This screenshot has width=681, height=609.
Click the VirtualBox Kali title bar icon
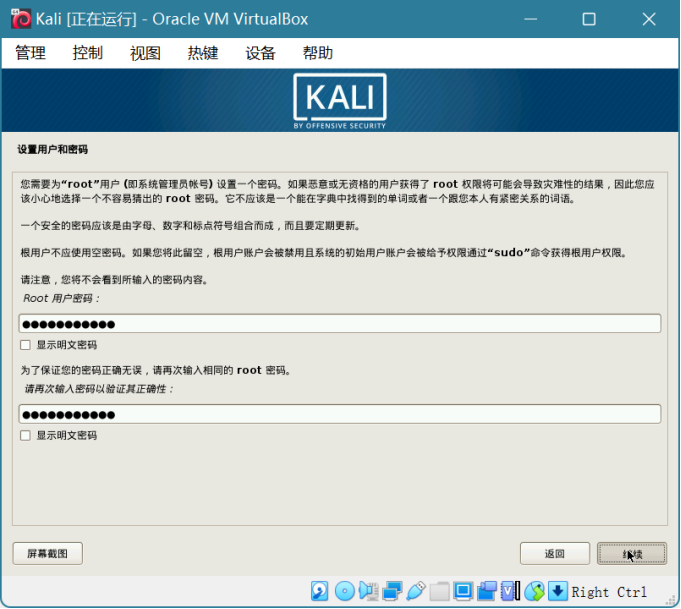pyautogui.click(x=20, y=19)
